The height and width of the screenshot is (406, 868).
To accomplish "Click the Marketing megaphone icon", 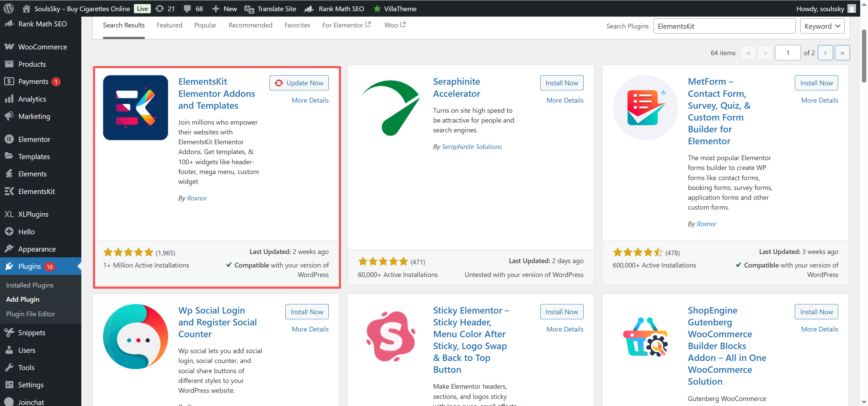I will coord(9,116).
